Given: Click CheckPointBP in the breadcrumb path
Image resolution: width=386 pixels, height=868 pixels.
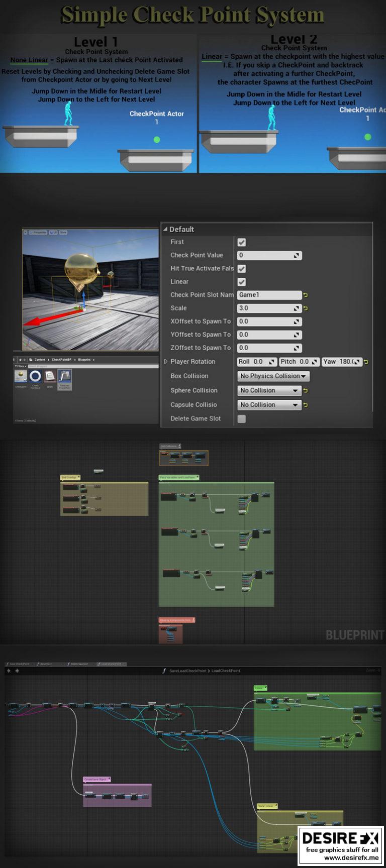Looking at the screenshot, I should pyautogui.click(x=61, y=360).
